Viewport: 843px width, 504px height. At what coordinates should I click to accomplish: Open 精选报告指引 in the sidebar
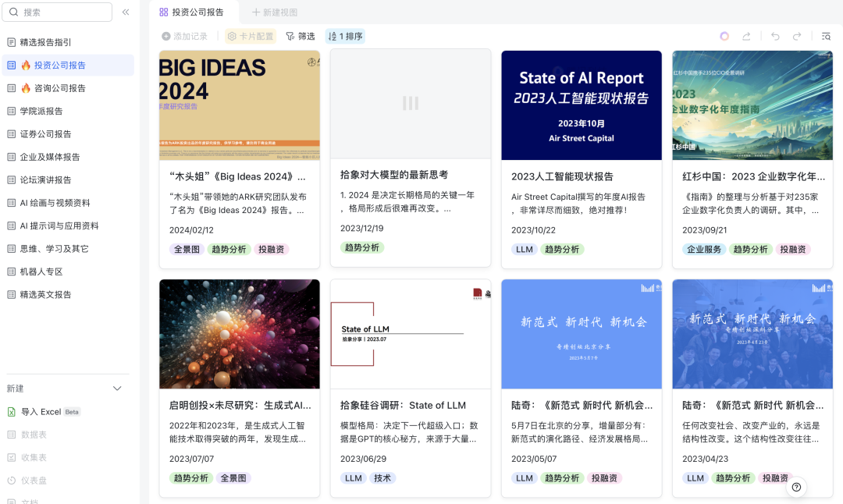pyautogui.click(x=68, y=42)
